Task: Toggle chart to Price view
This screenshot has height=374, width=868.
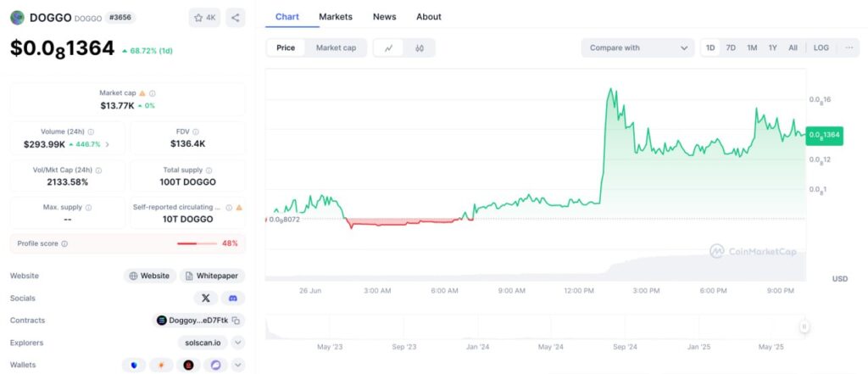Action: point(286,47)
